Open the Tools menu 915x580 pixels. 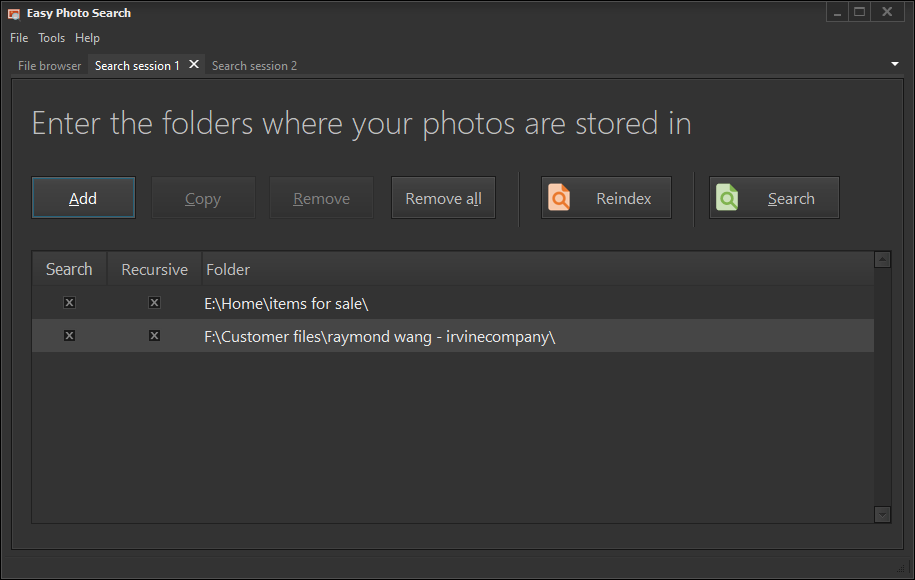pos(51,38)
